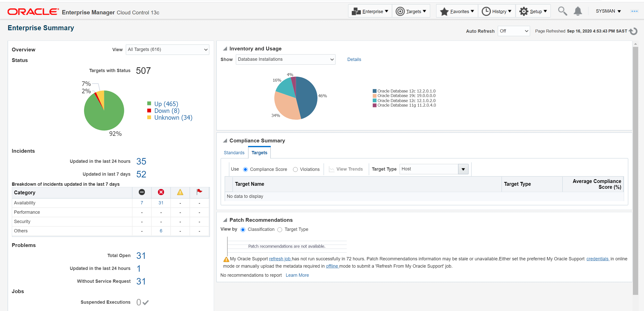Open the All Targets view dropdown
Viewport: 644px width, 311px height.
coord(167,50)
